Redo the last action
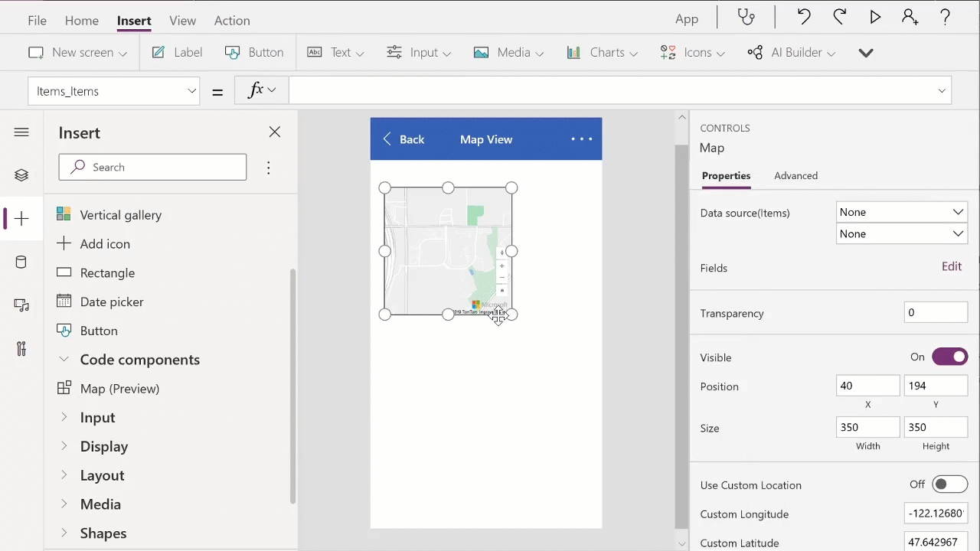 coord(839,17)
